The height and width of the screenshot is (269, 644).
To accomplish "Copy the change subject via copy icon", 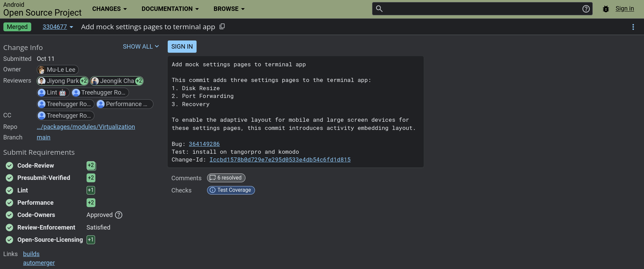I will pos(222,27).
